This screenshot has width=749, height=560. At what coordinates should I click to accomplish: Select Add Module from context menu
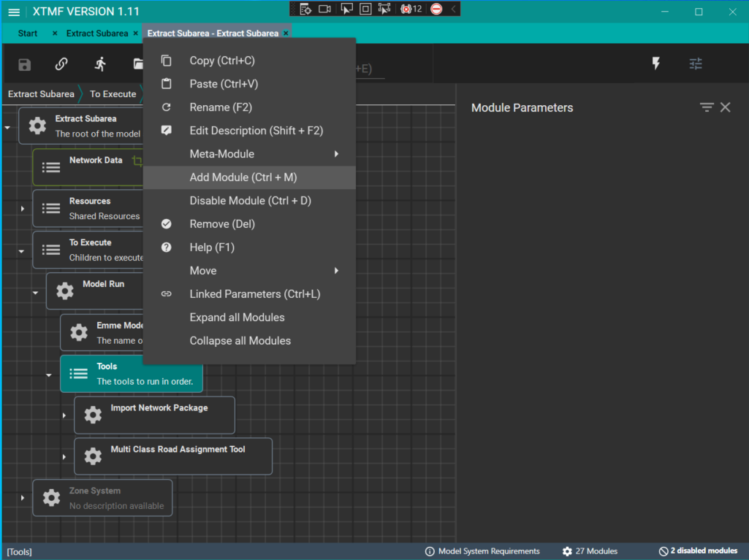[243, 177]
